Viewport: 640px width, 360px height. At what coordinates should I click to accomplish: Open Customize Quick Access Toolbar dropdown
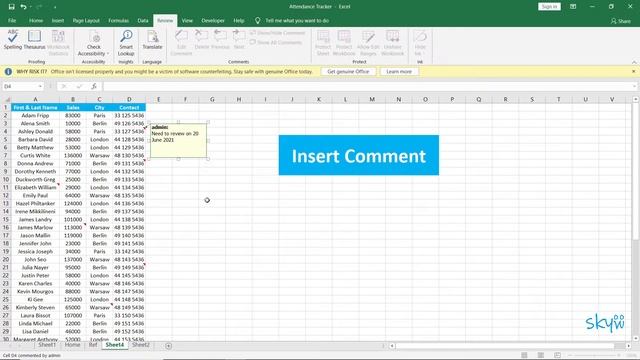click(55, 7)
